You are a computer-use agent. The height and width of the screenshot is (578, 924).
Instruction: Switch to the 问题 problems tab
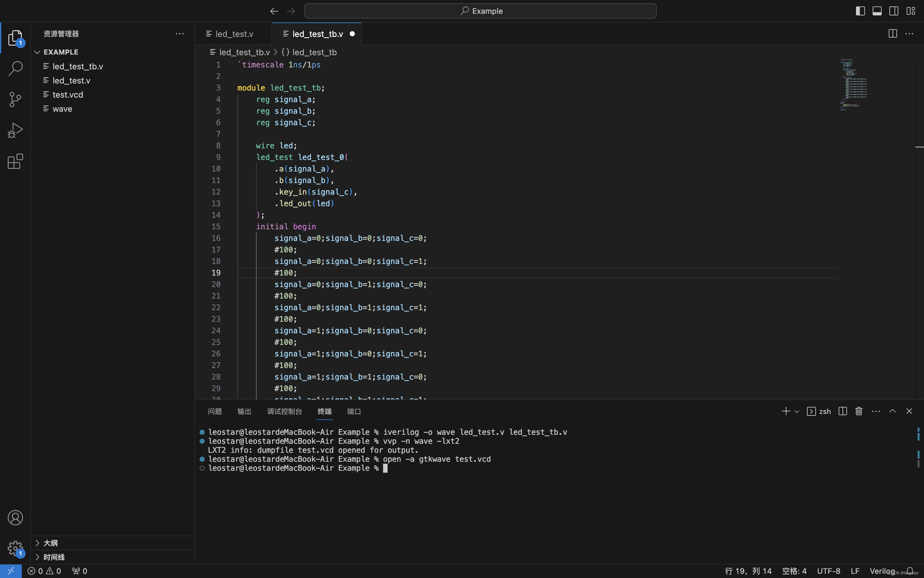point(215,411)
